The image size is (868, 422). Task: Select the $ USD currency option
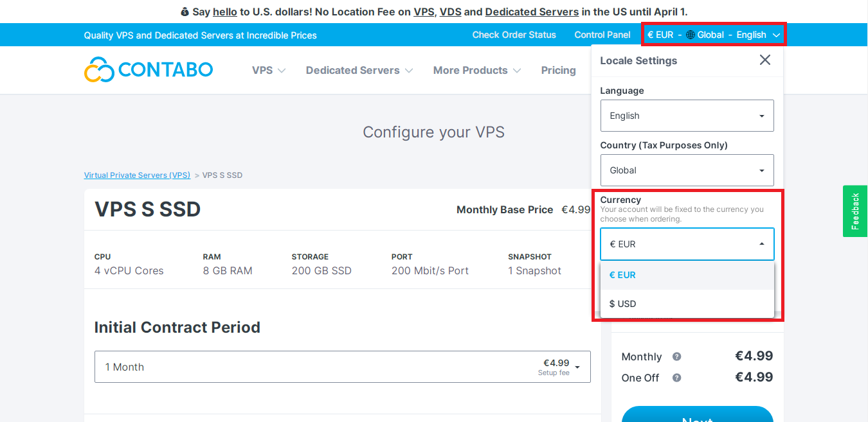point(687,304)
